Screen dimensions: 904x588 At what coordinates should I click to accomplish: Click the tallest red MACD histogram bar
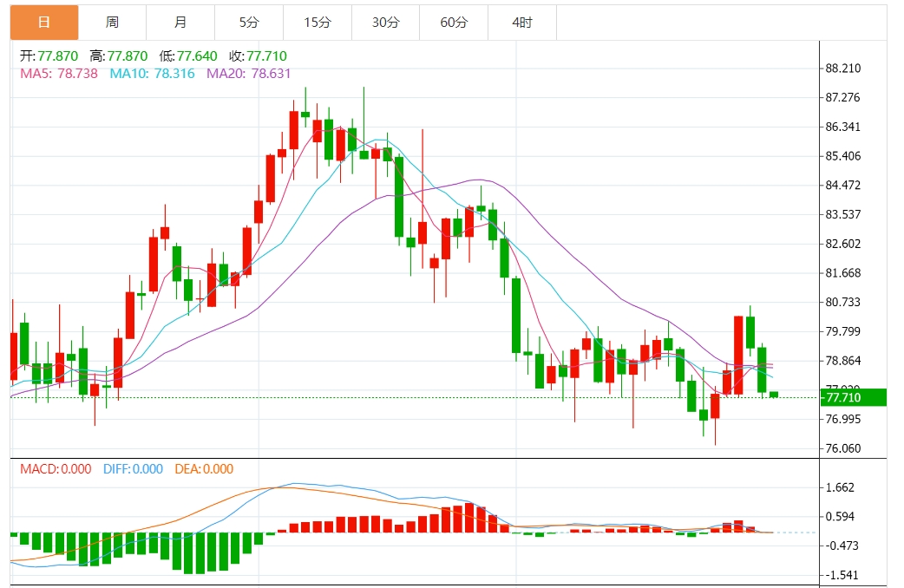[x=469, y=518]
